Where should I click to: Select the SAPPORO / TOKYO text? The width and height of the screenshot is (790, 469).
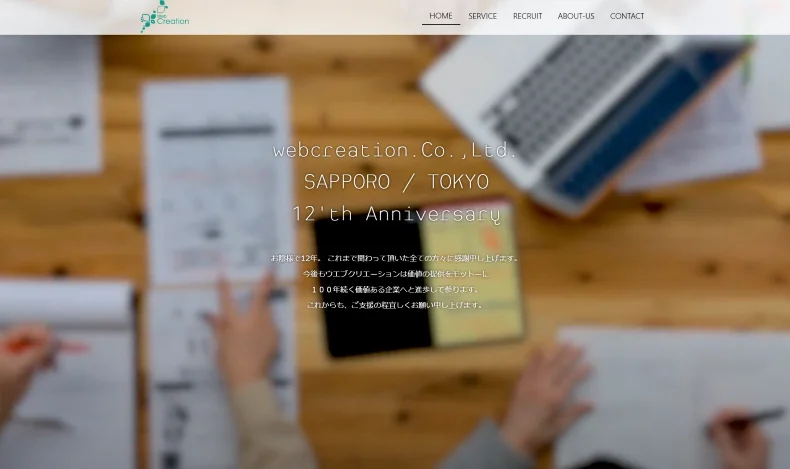coord(396,182)
